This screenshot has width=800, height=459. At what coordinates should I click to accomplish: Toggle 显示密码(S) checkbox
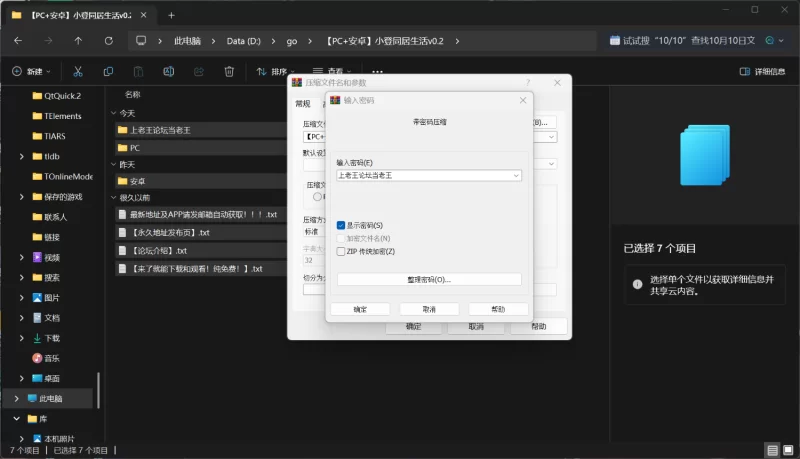341,225
